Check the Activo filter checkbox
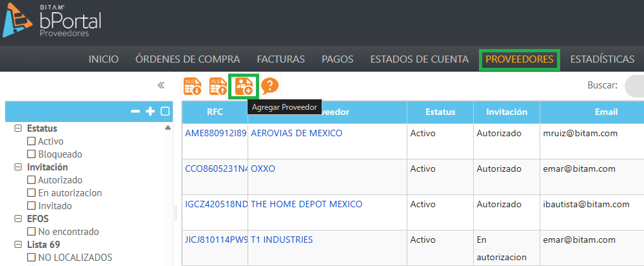 [31, 141]
